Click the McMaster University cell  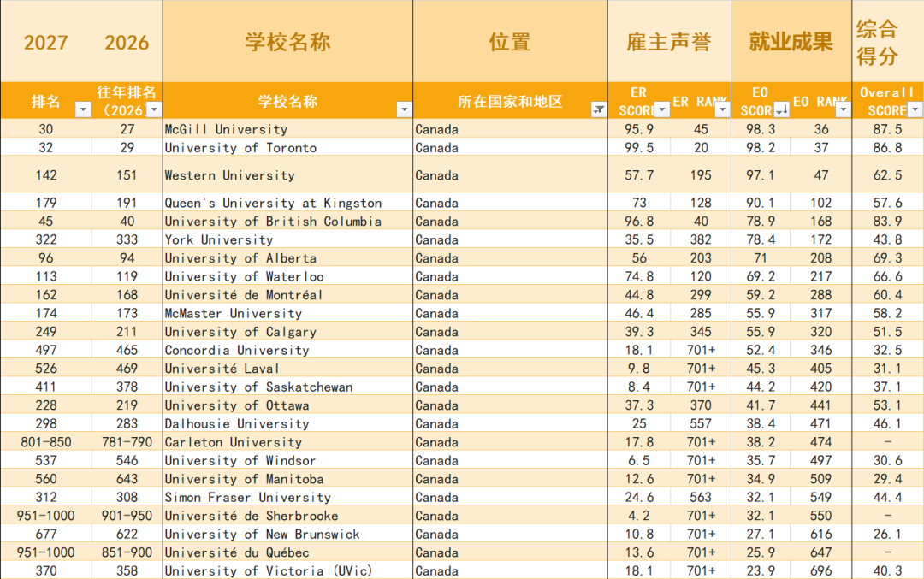[x=287, y=313]
